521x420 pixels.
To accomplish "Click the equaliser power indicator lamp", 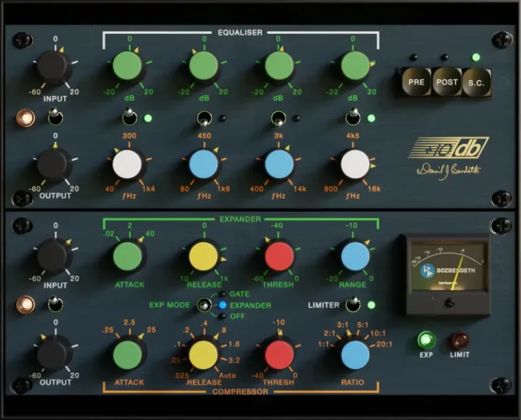I will point(26,117).
